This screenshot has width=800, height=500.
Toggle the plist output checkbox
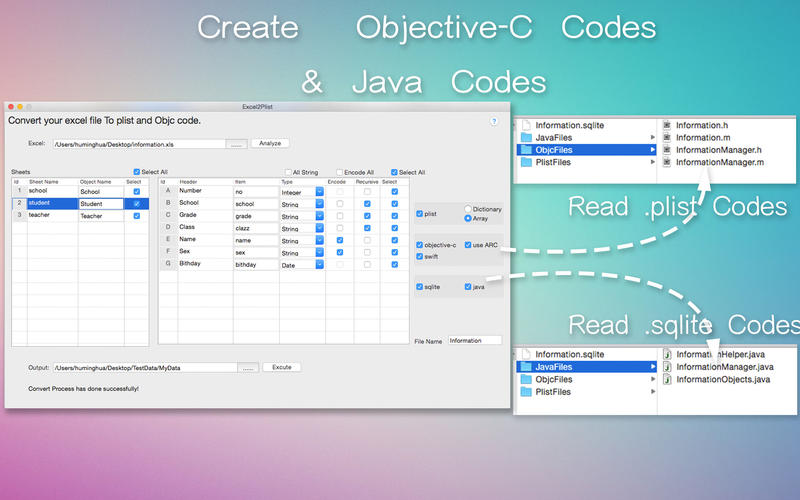(419, 214)
